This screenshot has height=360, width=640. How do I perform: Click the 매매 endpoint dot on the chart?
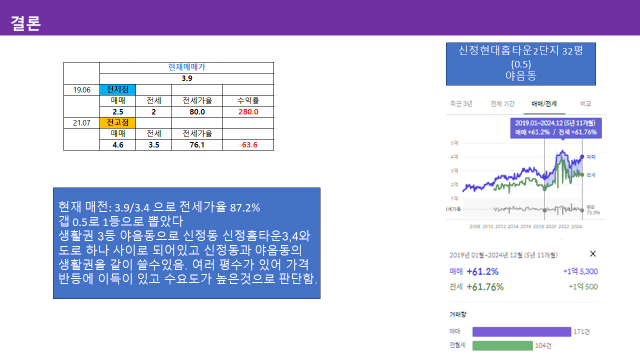coord(582,157)
